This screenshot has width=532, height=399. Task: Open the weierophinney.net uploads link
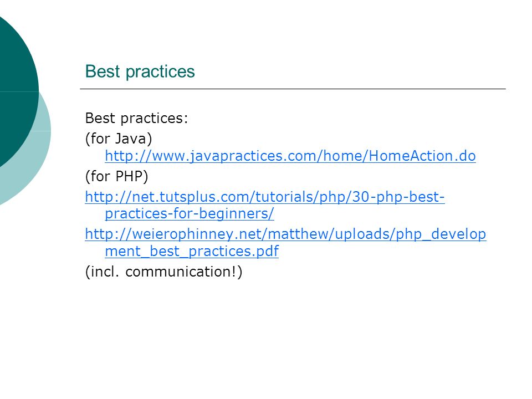pos(285,234)
